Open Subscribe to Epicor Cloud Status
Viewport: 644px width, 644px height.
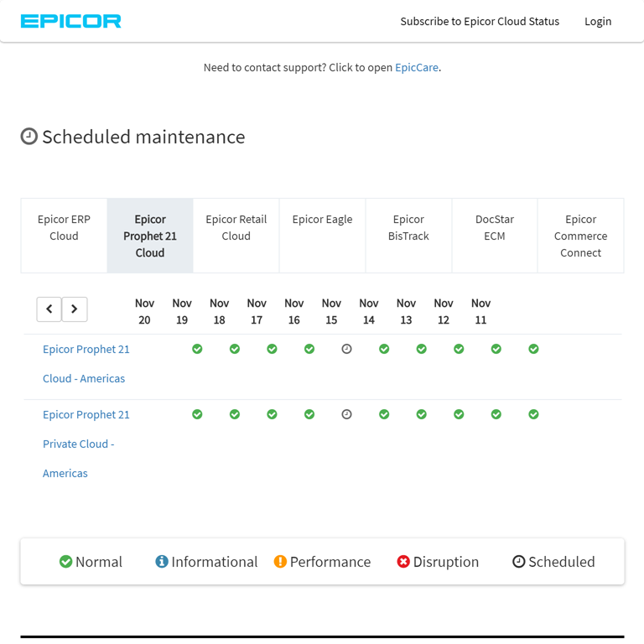point(480,21)
